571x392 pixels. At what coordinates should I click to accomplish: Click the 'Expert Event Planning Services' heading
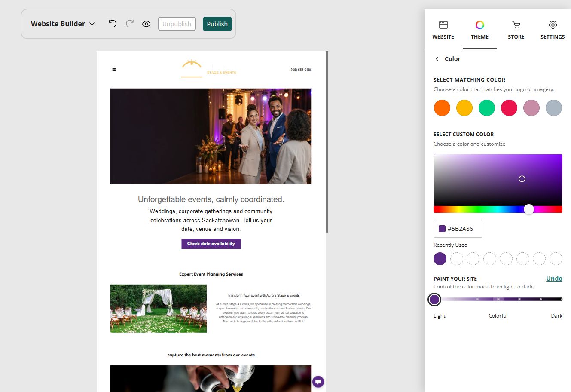[x=211, y=274]
